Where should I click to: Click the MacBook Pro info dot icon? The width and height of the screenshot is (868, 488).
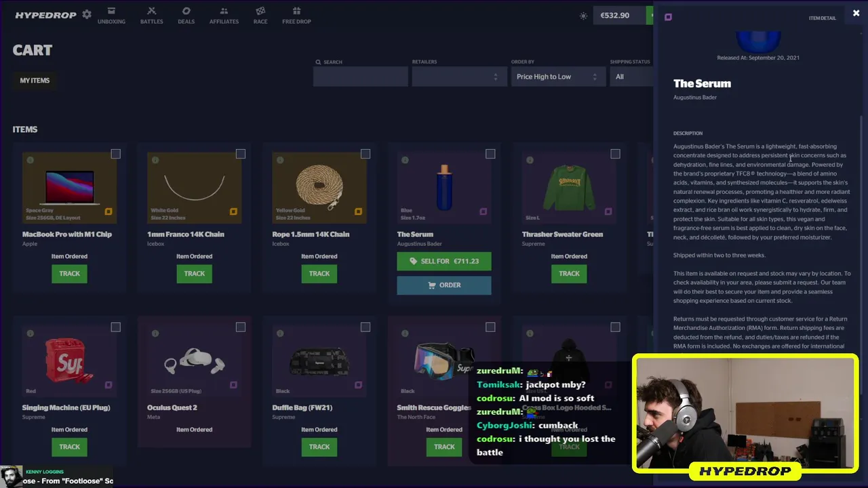[x=31, y=160]
